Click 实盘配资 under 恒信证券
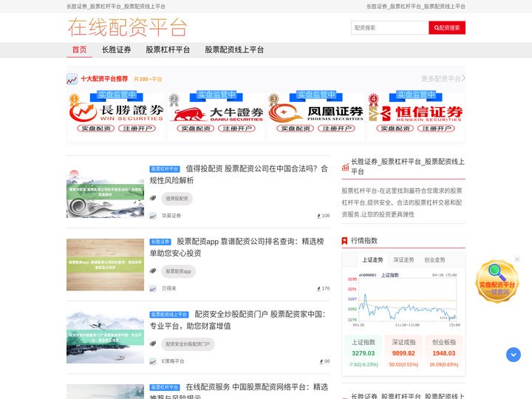This screenshot has width=532, height=399. click(x=395, y=129)
